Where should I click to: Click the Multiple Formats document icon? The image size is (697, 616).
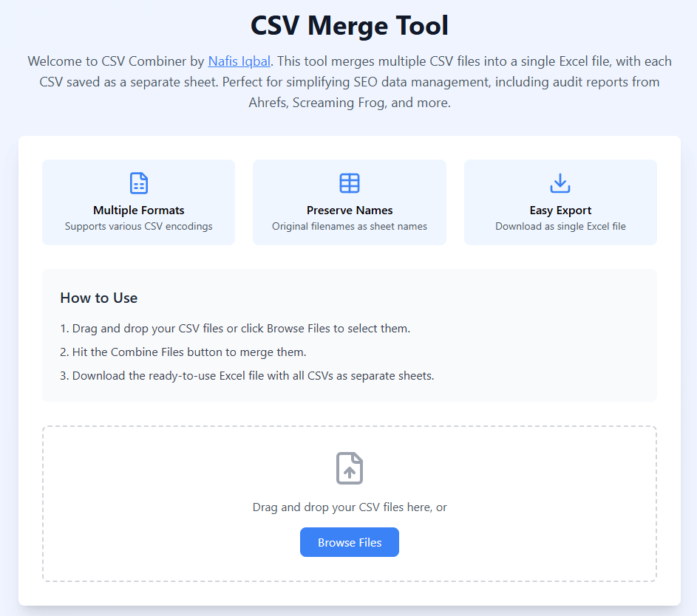point(139,183)
